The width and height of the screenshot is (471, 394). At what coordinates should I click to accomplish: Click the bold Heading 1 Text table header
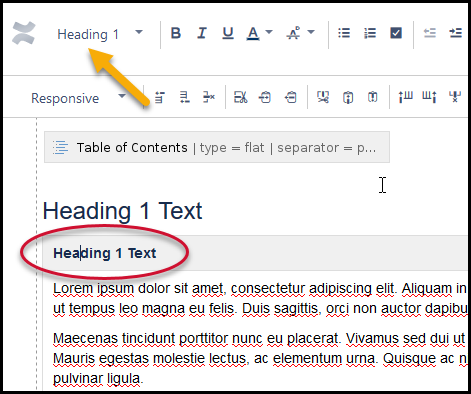(105, 253)
